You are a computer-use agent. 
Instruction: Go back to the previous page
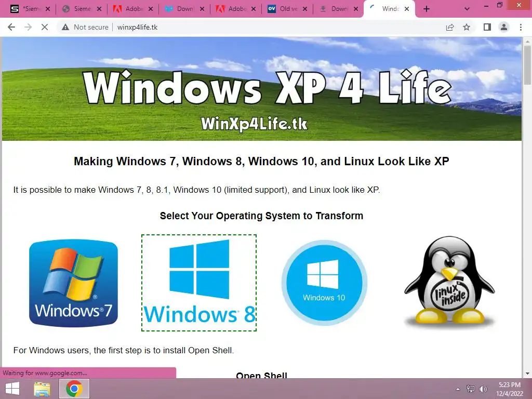click(11, 27)
